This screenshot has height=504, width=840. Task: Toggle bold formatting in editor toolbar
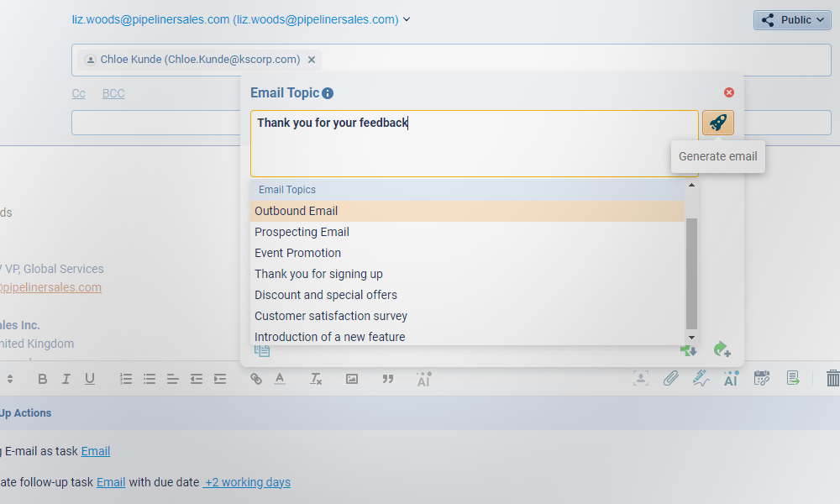point(43,379)
